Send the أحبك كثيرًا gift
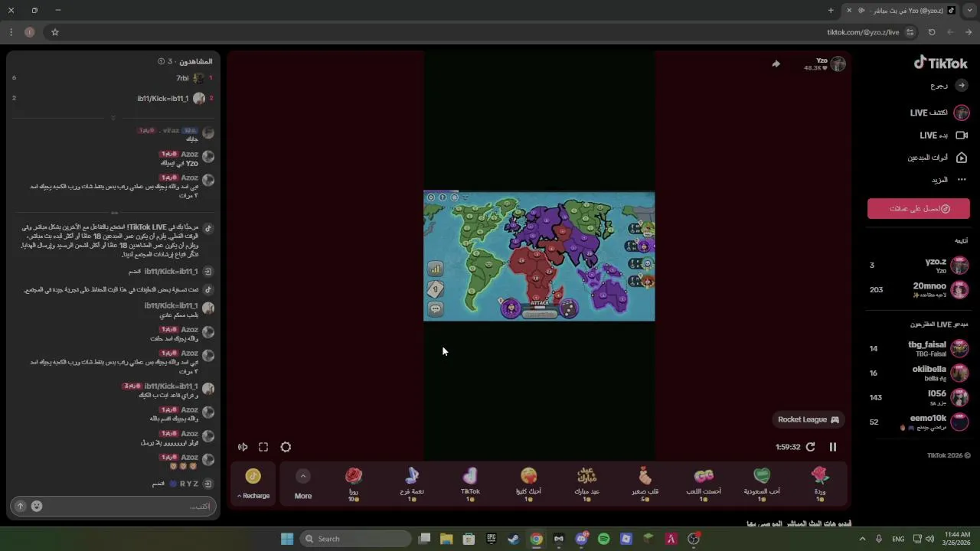The height and width of the screenshot is (551, 980). (528, 484)
